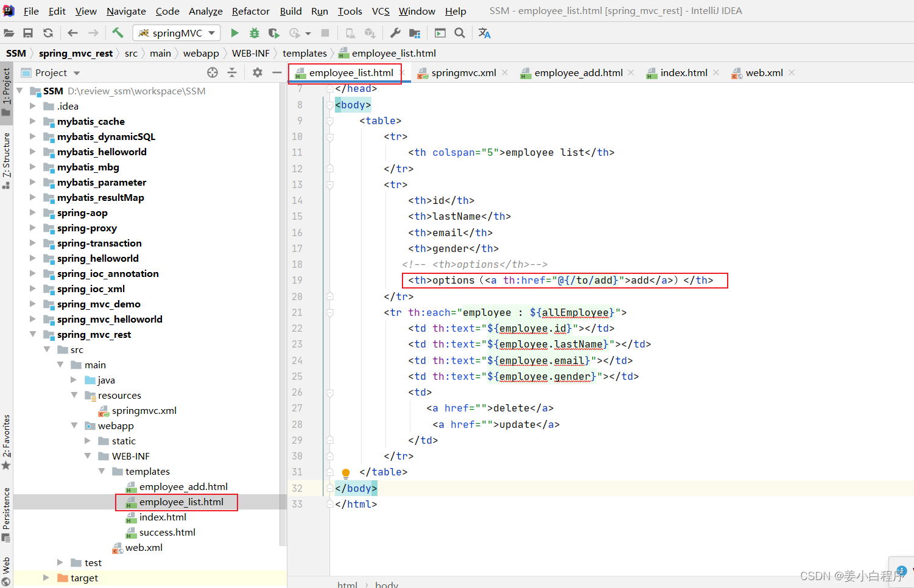Image resolution: width=914 pixels, height=588 pixels.
Task: Open the springMVC run configuration dropdown
Action: point(177,33)
